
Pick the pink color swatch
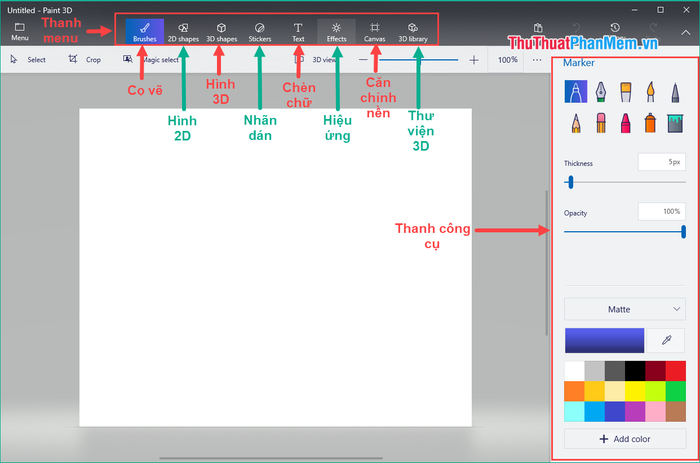655,412
